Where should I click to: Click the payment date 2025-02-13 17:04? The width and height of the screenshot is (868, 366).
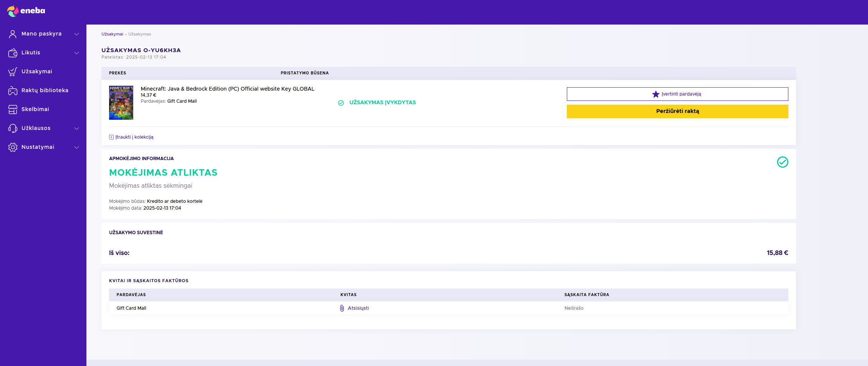tap(162, 208)
